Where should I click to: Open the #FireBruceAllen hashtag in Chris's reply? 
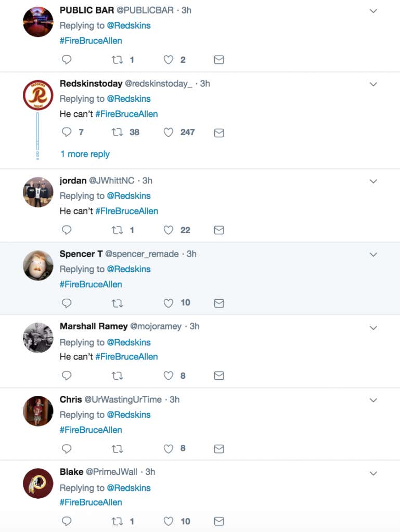91,430
